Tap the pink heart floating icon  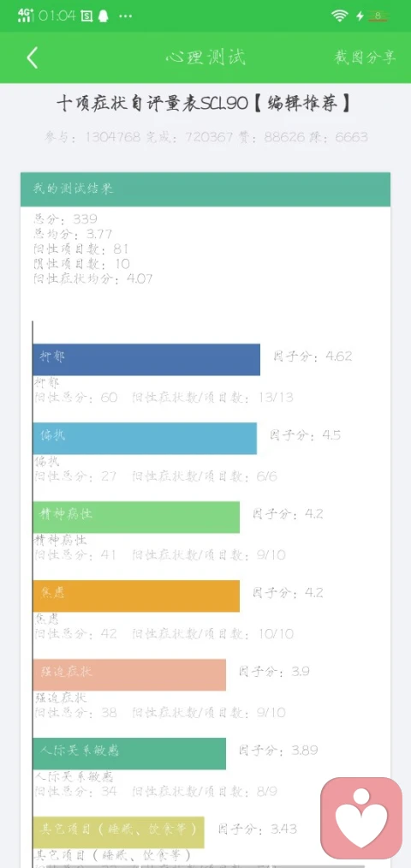click(x=362, y=818)
